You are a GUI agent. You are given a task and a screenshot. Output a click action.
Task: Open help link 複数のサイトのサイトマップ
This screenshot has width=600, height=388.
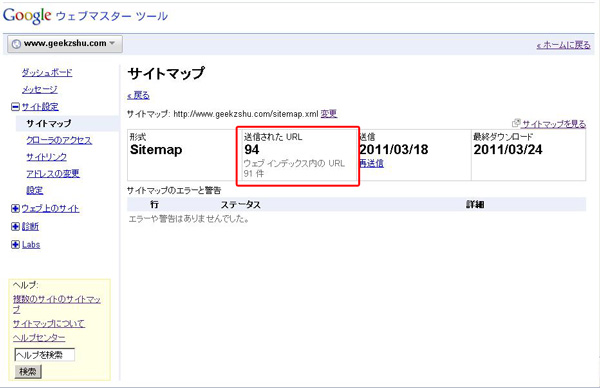[57, 304]
